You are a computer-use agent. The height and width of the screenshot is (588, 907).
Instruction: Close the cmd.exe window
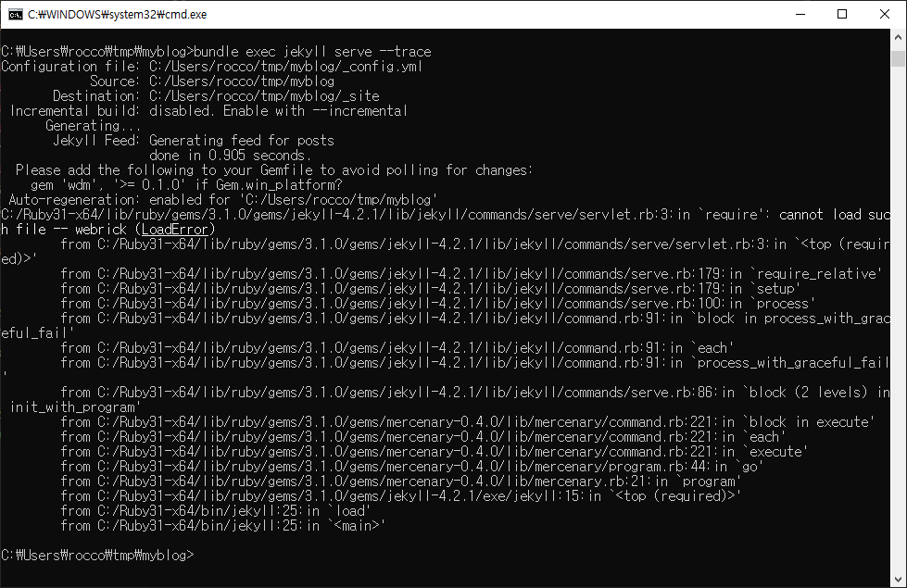(x=885, y=14)
